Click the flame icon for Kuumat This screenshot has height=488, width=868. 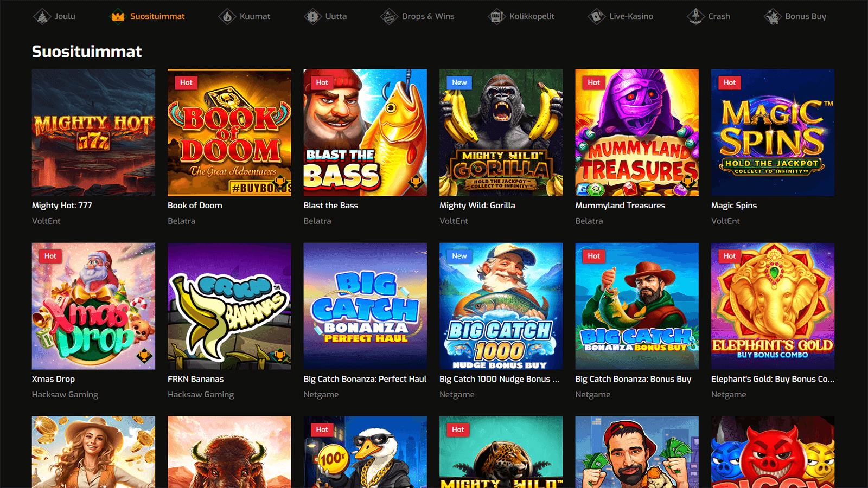227,16
